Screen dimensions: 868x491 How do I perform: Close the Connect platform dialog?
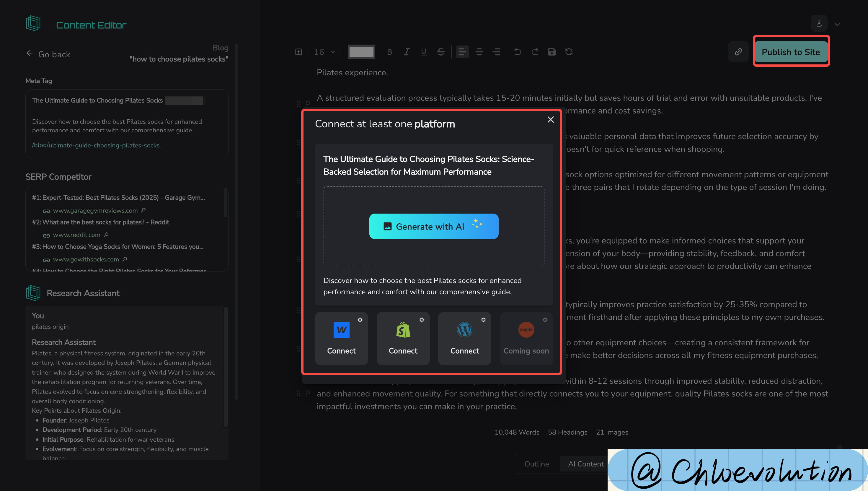(551, 120)
